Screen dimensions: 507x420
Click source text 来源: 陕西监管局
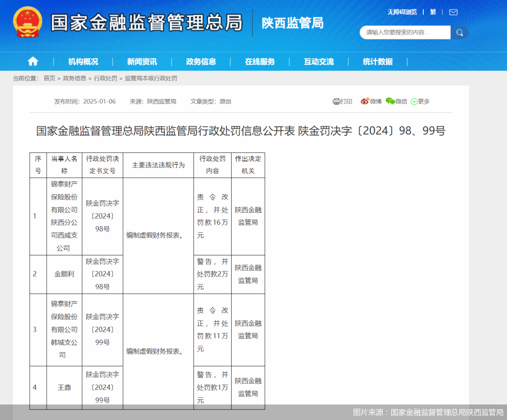[153, 102]
